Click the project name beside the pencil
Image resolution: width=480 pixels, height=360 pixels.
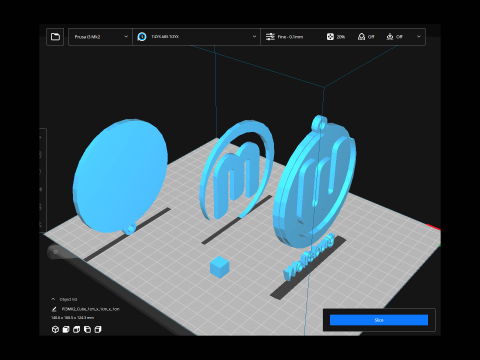point(90,309)
